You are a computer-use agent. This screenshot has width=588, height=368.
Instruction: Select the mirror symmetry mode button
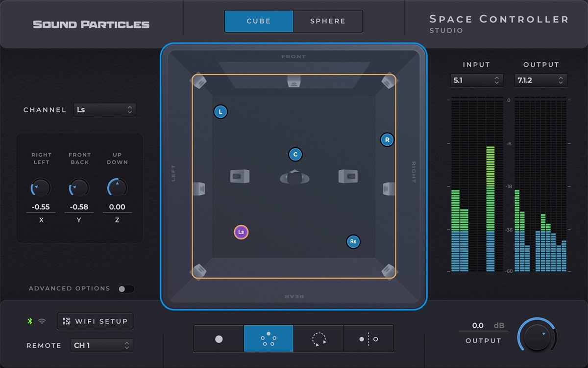click(368, 339)
